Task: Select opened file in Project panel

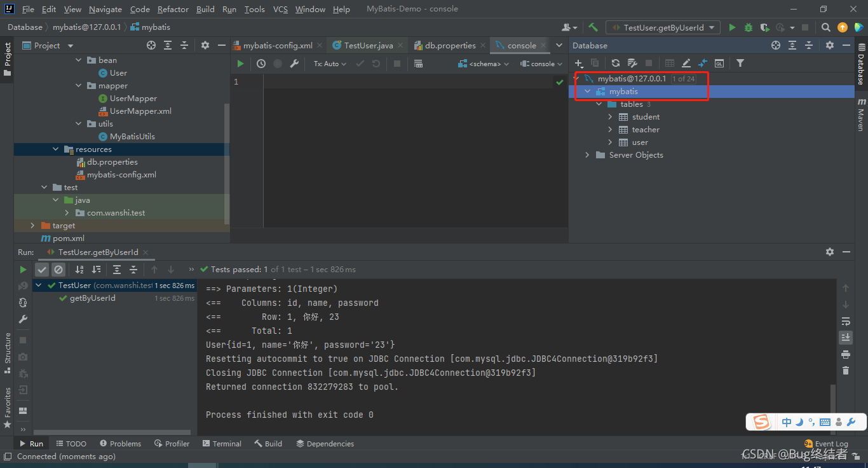Action: [x=151, y=45]
